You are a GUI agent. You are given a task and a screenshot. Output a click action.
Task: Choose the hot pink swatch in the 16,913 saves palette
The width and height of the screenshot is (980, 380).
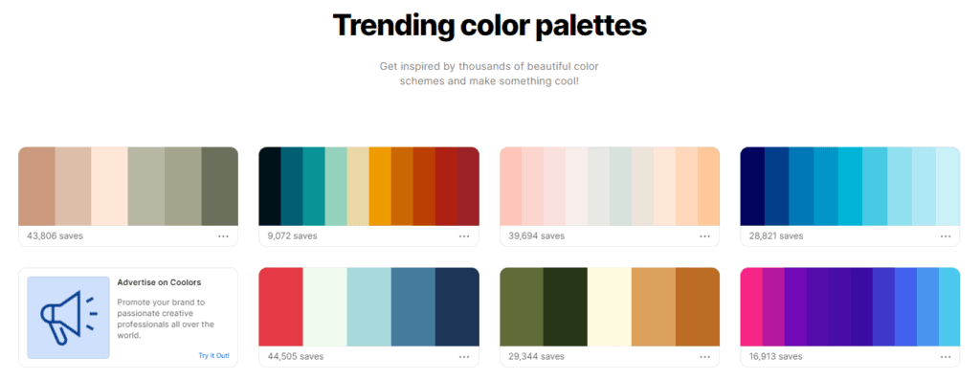tap(751, 307)
